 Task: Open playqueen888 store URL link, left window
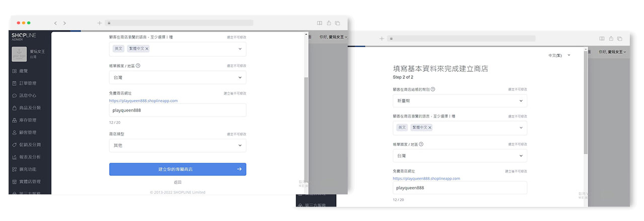click(143, 101)
